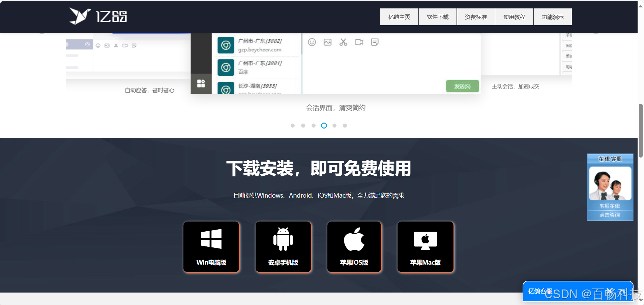Click the 主动会话，加速成交 caption
The image size is (644, 305).
click(516, 87)
